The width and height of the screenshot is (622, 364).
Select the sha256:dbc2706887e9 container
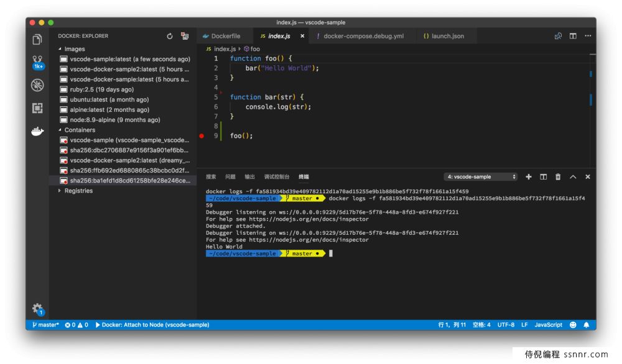pos(123,150)
